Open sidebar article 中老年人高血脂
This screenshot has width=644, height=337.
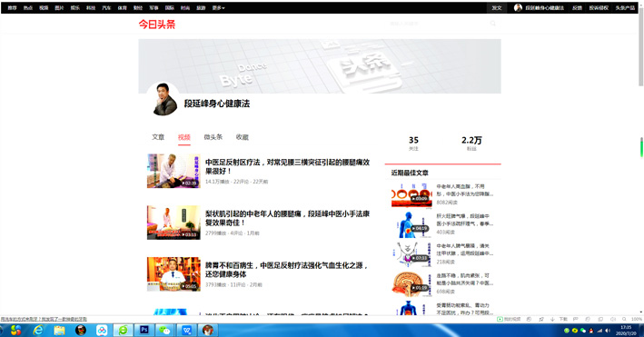point(465,190)
